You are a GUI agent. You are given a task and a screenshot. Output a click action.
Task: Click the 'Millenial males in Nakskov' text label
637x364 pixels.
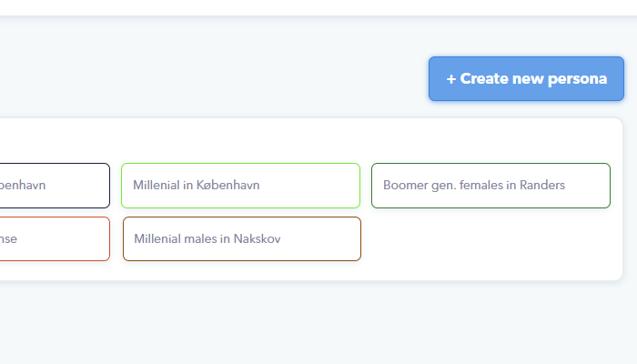tap(207, 238)
